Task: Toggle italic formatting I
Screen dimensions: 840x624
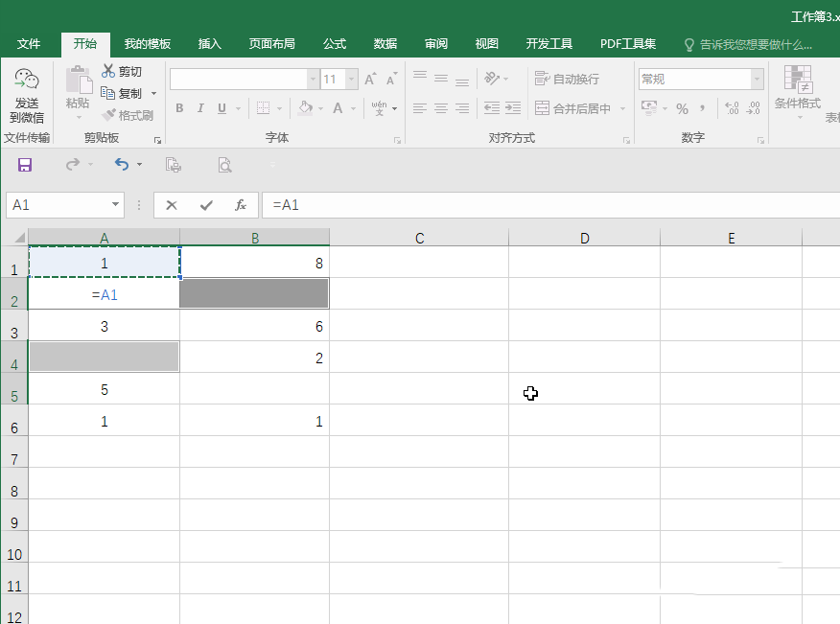Action: click(x=200, y=108)
